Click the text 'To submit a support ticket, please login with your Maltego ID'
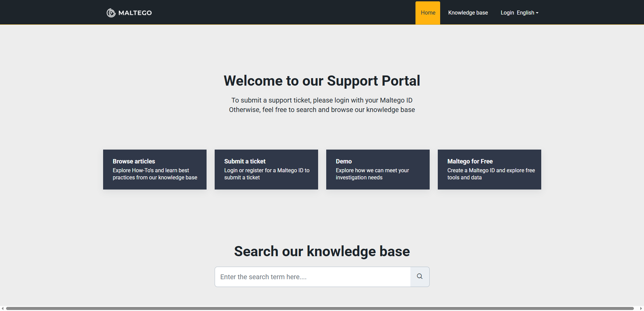Image resolution: width=644 pixels, height=311 pixels. tap(322, 100)
